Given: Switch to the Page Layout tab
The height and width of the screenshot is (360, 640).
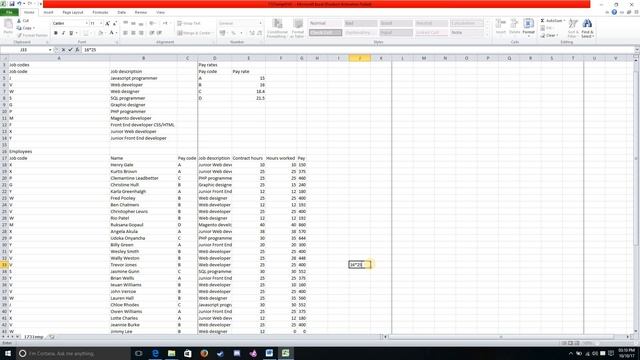Looking at the screenshot, I should pyautogui.click(x=73, y=13).
